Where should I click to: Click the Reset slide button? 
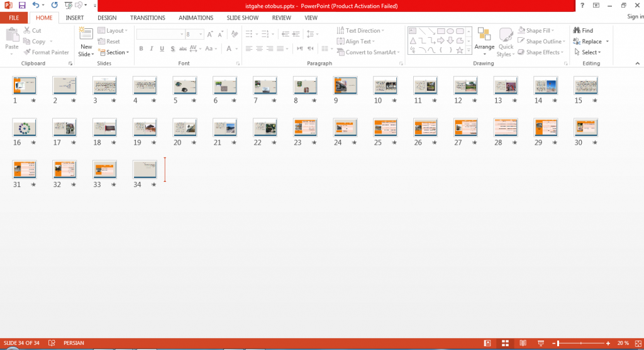pos(109,42)
